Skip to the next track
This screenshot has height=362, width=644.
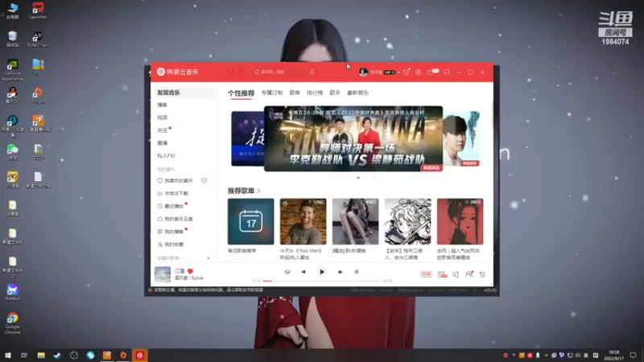click(x=340, y=272)
